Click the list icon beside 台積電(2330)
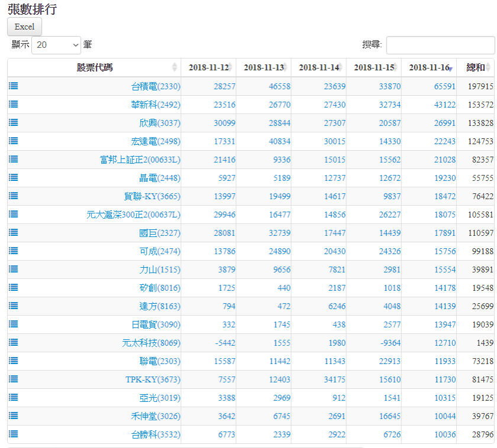 tap(14, 86)
